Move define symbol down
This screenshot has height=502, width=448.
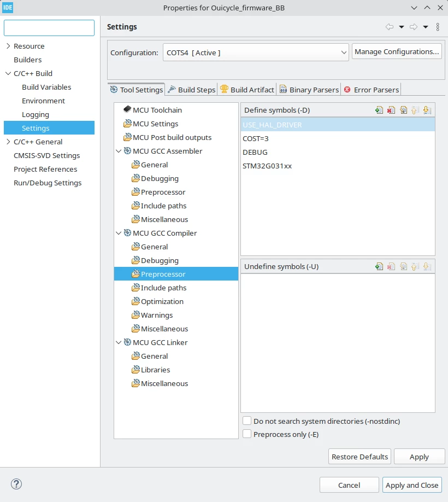pyautogui.click(x=427, y=110)
